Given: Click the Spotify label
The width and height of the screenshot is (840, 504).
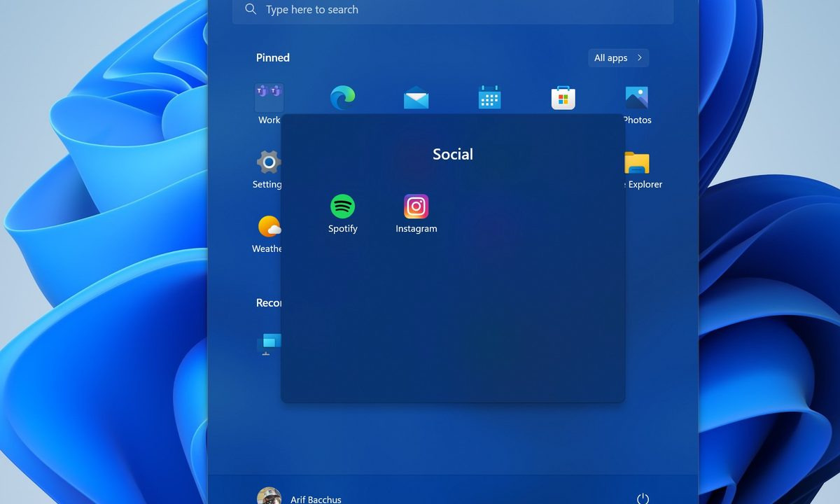Looking at the screenshot, I should tap(343, 229).
